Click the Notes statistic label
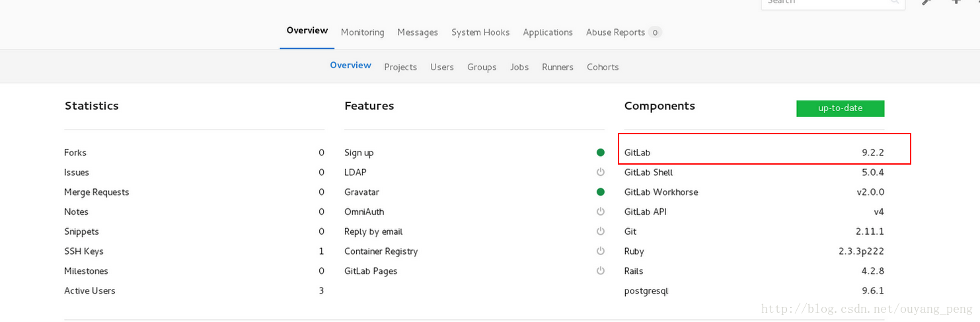 (x=76, y=212)
